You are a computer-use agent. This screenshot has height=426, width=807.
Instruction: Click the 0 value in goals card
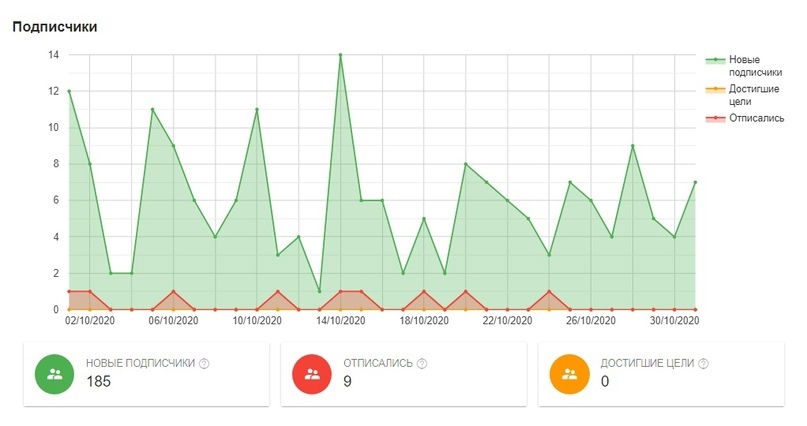point(604,381)
